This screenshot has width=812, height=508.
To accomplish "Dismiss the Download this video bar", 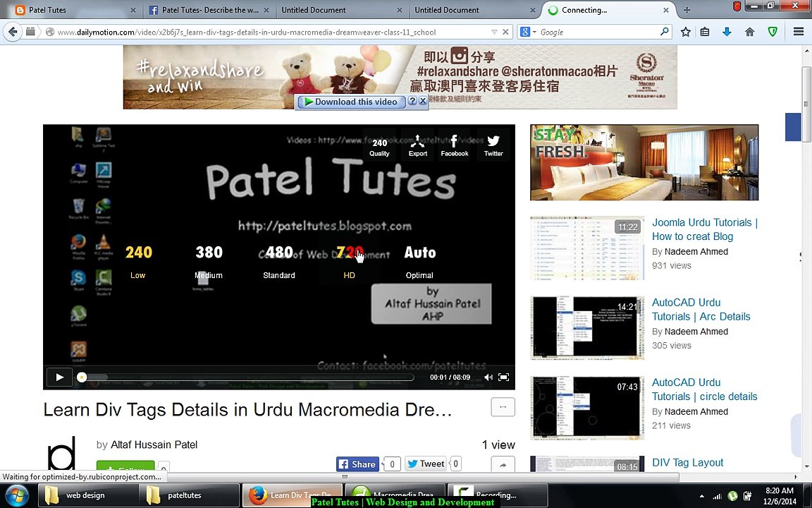I will [x=423, y=101].
